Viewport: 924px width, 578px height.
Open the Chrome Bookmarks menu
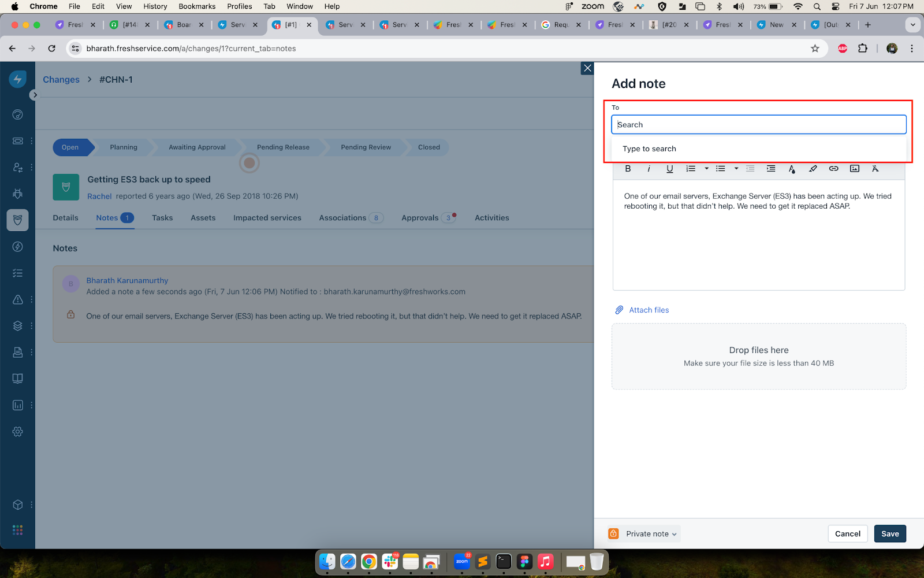pyautogui.click(x=197, y=6)
